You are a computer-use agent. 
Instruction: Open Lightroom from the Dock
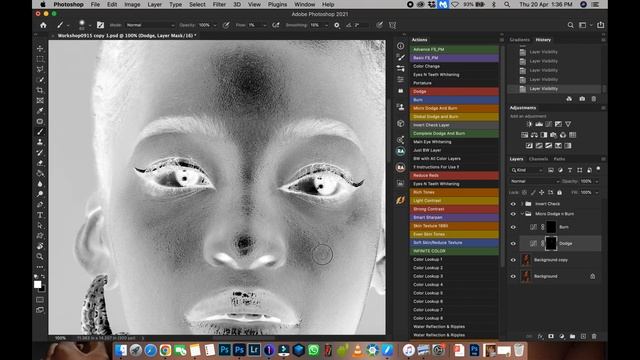[x=254, y=350]
